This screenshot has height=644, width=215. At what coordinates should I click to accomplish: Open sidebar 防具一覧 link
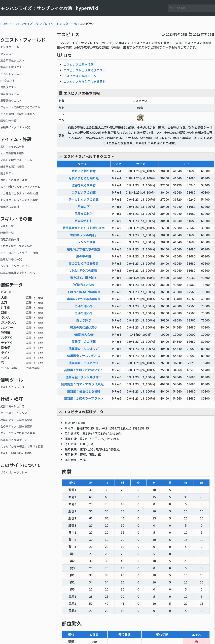click(6, 292)
